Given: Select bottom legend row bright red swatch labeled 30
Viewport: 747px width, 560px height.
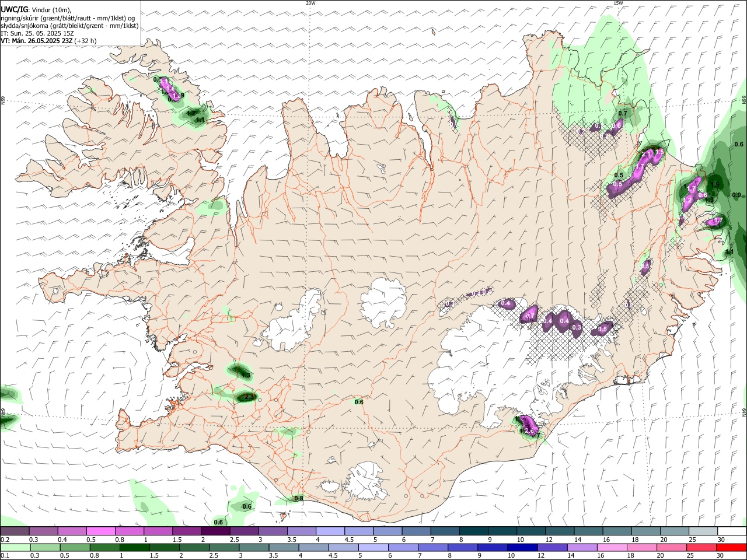Looking at the screenshot, I should 732,547.
